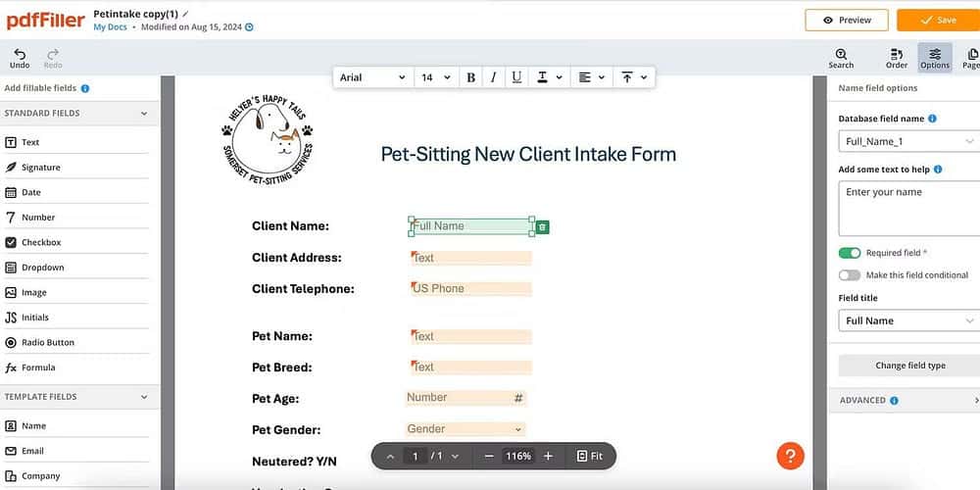This screenshot has width=980, height=490.
Task: Select the Options tab
Action: [934, 58]
